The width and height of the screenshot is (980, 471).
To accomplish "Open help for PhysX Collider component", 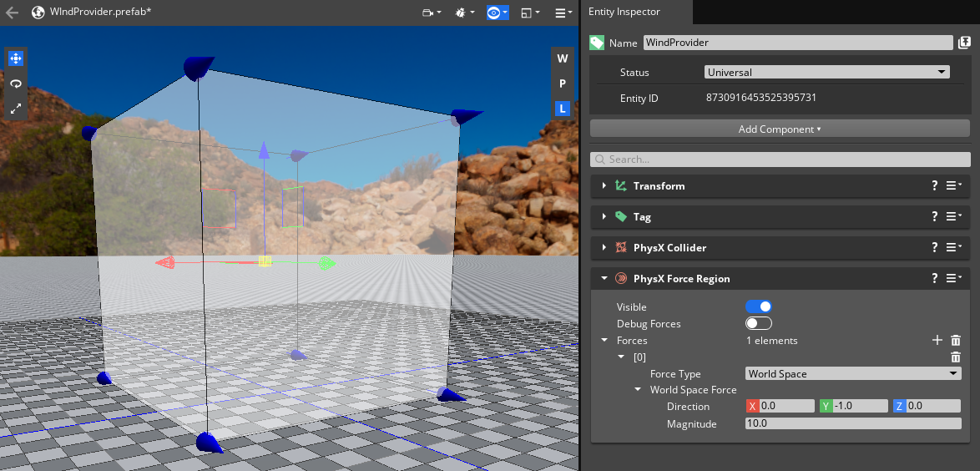I will click(x=935, y=248).
